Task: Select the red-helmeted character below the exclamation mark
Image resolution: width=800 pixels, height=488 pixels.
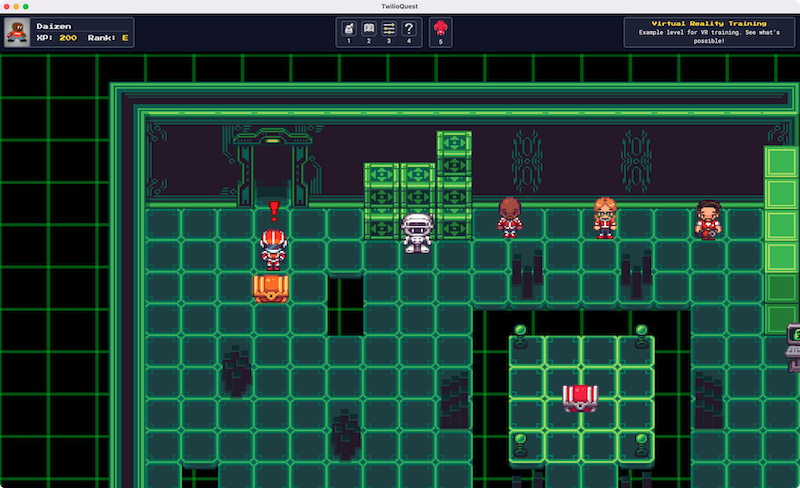Action: tap(272, 249)
